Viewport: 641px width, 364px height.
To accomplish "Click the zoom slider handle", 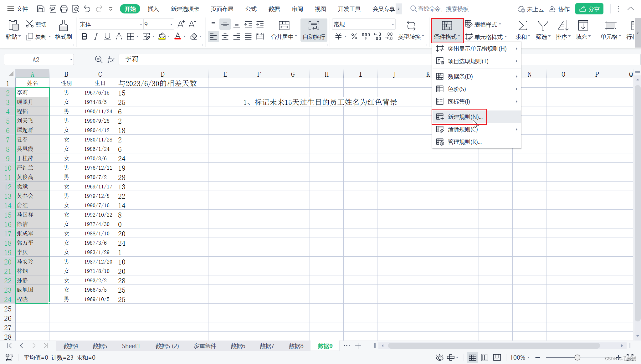I will pyautogui.click(x=577, y=357).
